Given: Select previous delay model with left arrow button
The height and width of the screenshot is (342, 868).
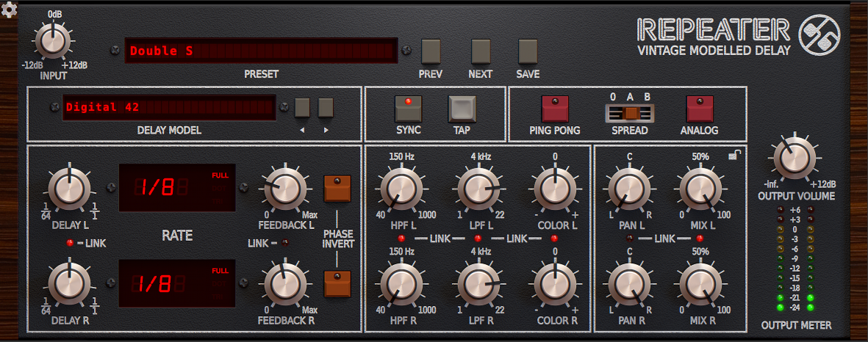Looking at the screenshot, I should pyautogui.click(x=301, y=107).
